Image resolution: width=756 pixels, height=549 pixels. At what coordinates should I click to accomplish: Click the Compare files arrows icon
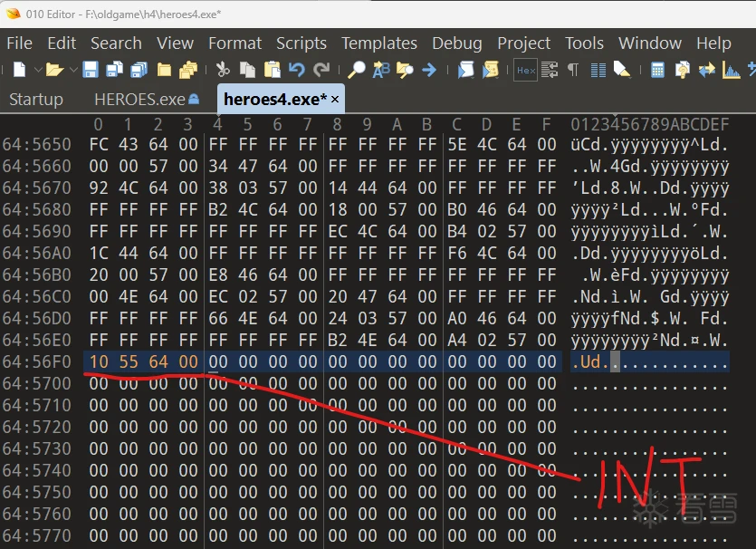tap(707, 71)
